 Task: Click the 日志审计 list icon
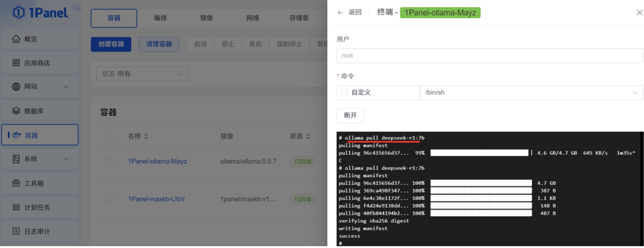[16, 231]
